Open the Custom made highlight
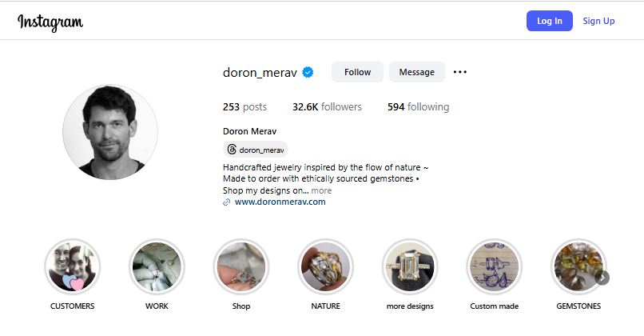 (x=494, y=267)
